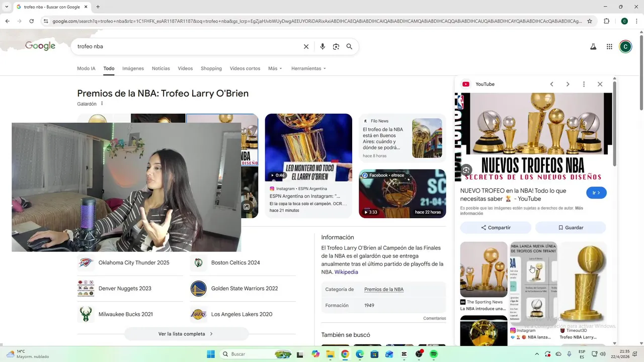644x362 pixels.
Task: Expand the Herramientas dropdown
Action: click(308, 68)
